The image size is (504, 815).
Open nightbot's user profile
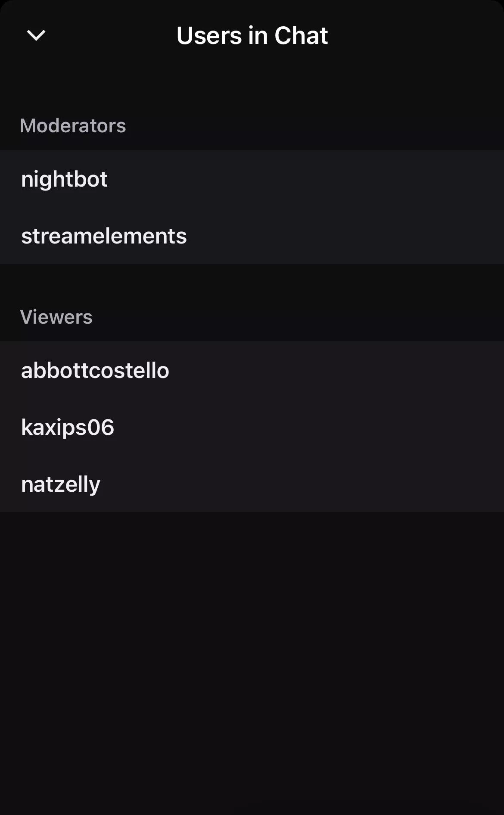(65, 179)
